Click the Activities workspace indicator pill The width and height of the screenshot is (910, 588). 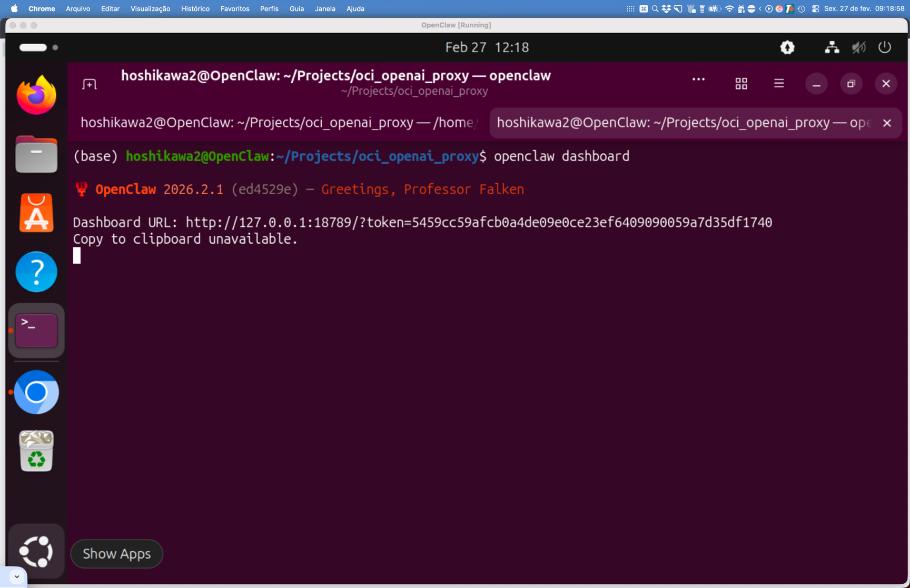[x=33, y=47]
